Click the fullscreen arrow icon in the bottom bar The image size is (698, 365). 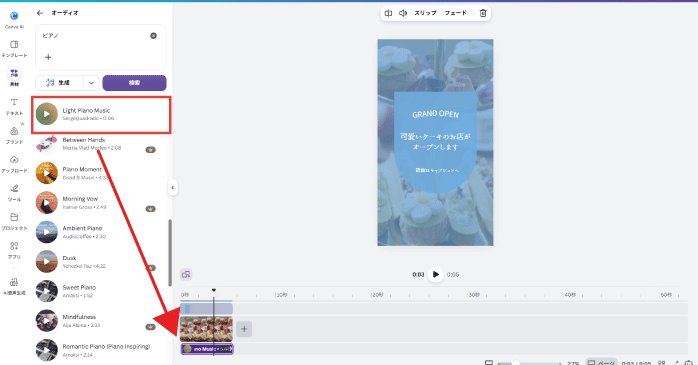tap(676, 363)
